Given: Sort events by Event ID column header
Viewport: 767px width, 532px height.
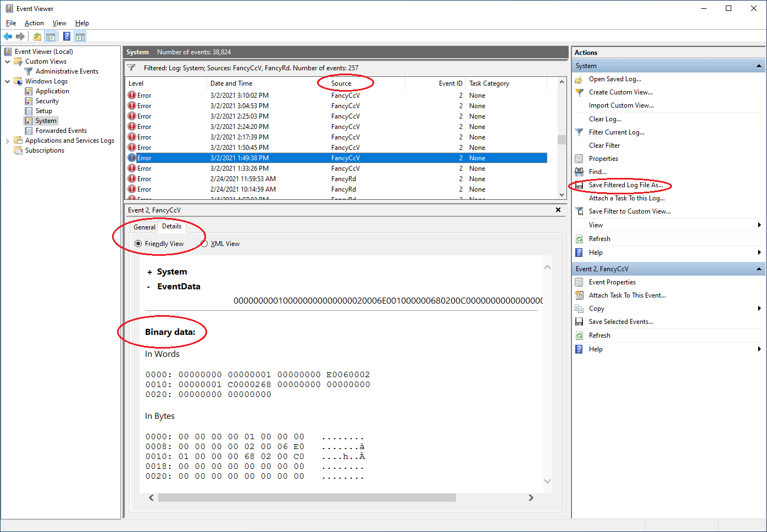Looking at the screenshot, I should pos(435,83).
